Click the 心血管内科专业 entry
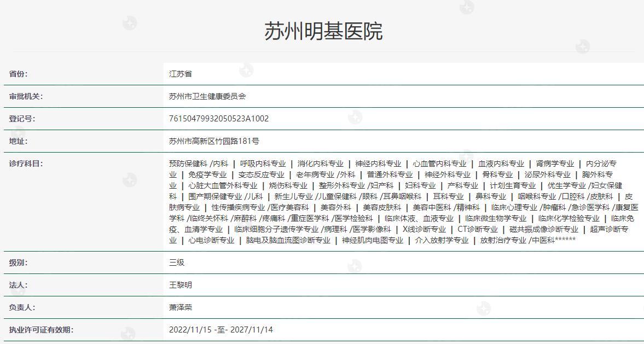 coord(439,164)
